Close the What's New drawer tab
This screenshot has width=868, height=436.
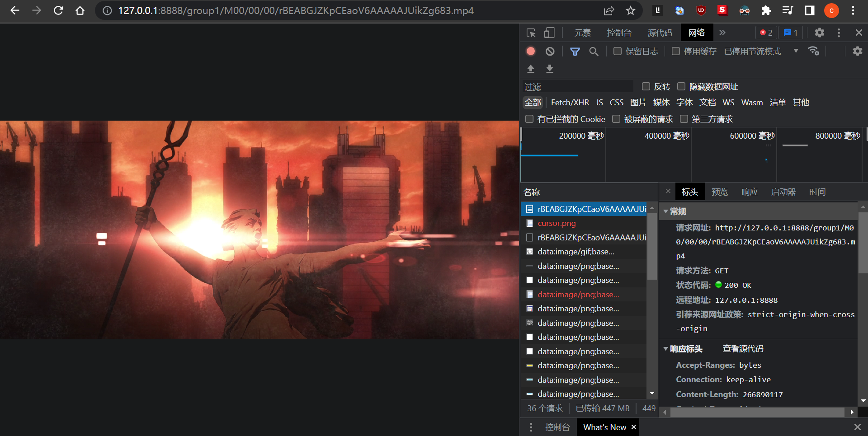[634, 427]
